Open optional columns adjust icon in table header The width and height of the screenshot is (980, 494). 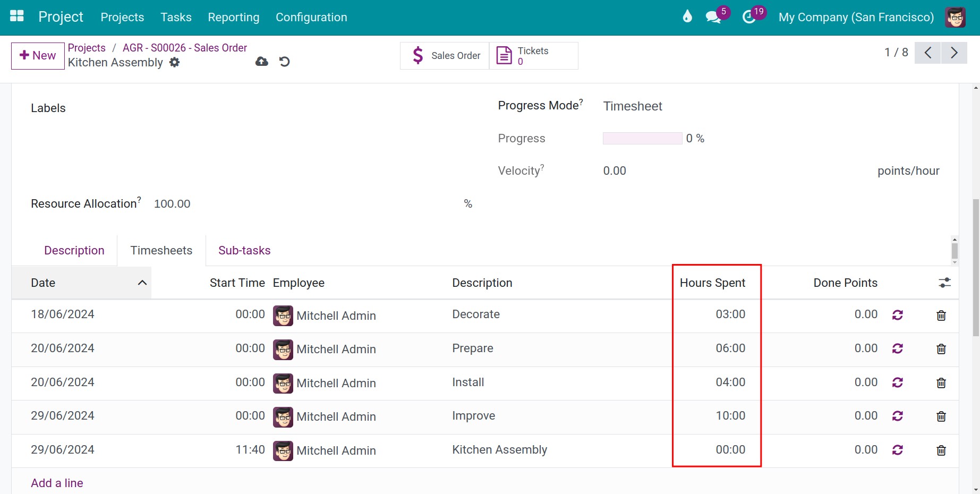pyautogui.click(x=944, y=283)
